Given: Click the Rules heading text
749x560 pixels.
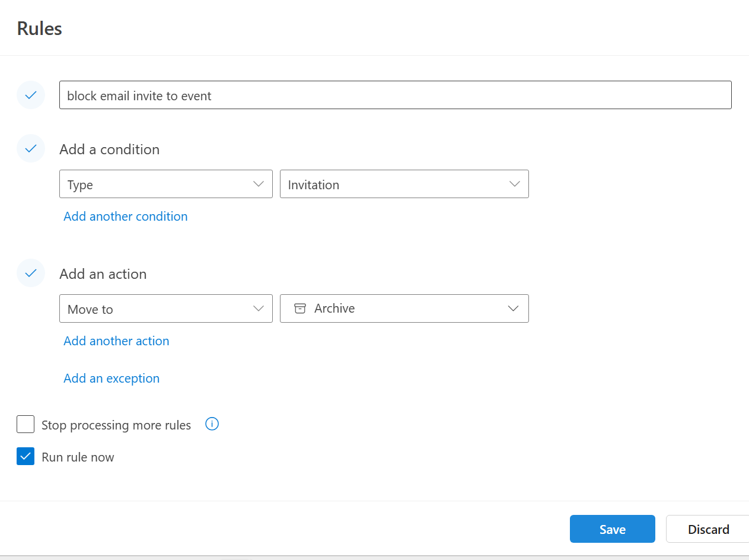Looking at the screenshot, I should (40, 28).
